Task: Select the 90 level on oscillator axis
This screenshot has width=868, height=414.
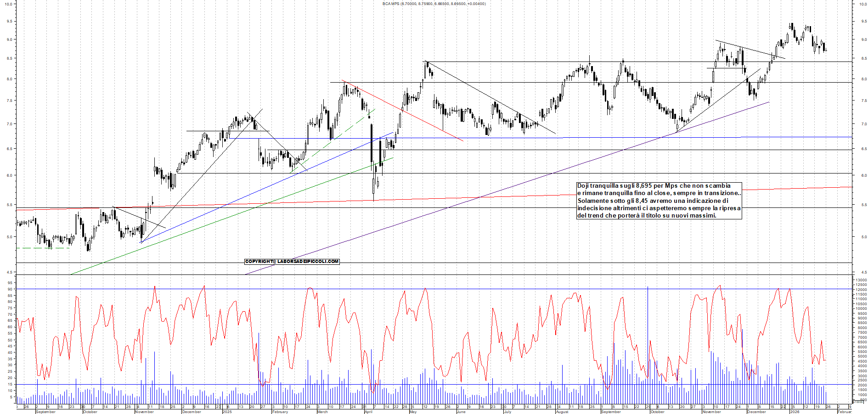Action: pyautogui.click(x=10, y=289)
